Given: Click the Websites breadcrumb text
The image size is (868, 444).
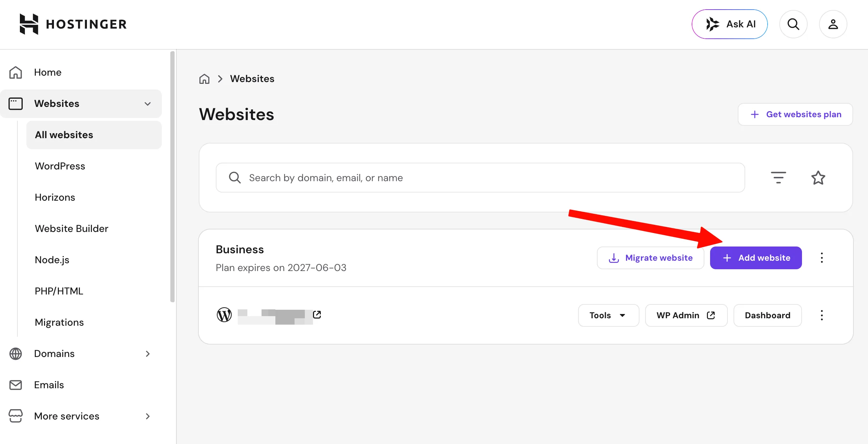Looking at the screenshot, I should (252, 79).
